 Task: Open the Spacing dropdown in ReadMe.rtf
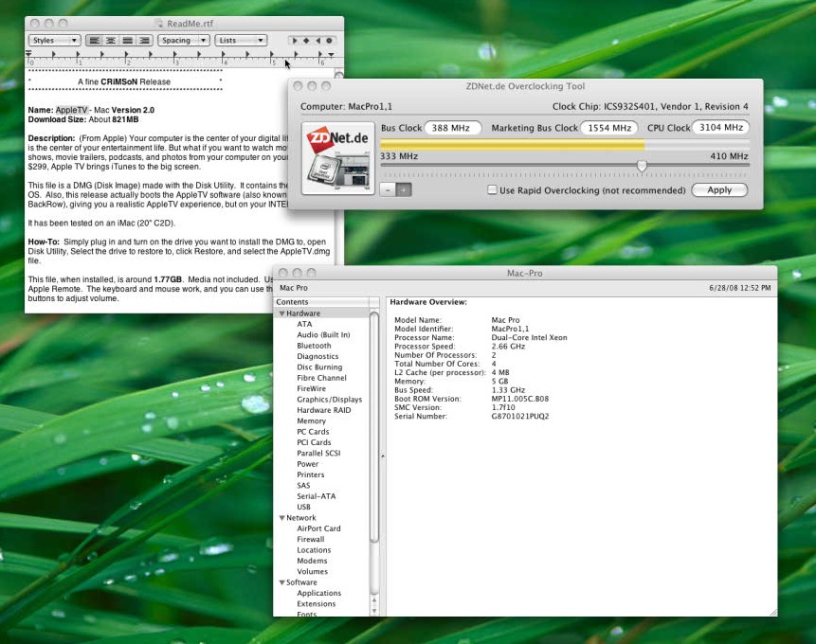point(183,40)
